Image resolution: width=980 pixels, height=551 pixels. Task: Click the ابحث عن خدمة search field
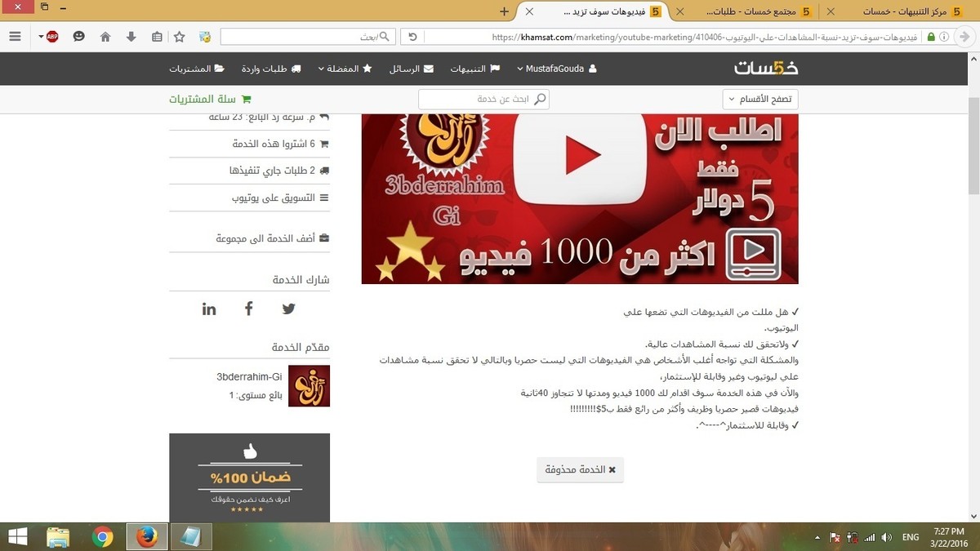[x=483, y=99]
